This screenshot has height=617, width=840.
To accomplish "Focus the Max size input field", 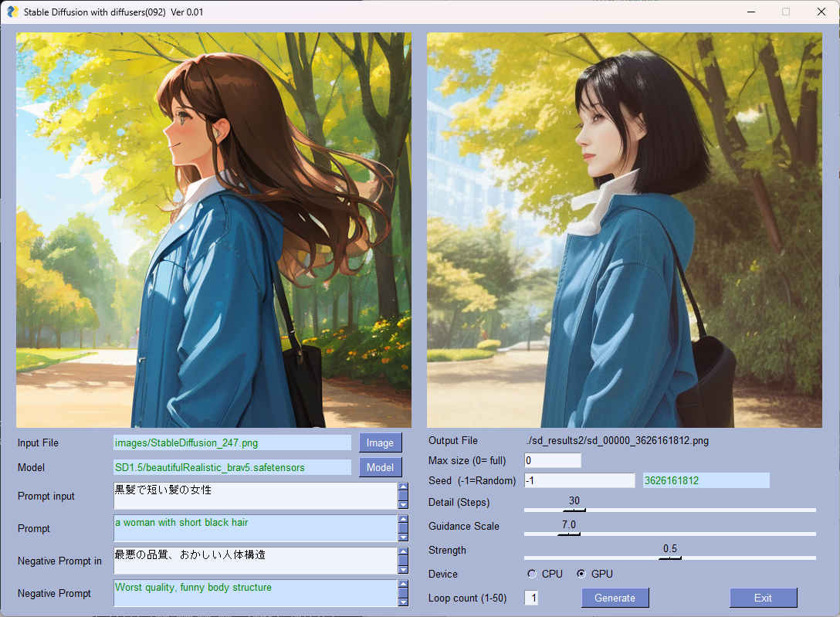I will point(552,460).
